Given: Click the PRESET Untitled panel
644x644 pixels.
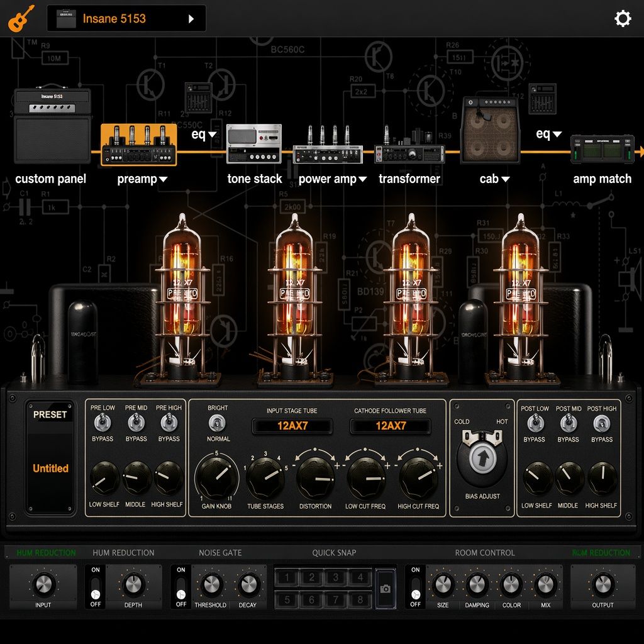Looking at the screenshot, I should click(x=50, y=457).
